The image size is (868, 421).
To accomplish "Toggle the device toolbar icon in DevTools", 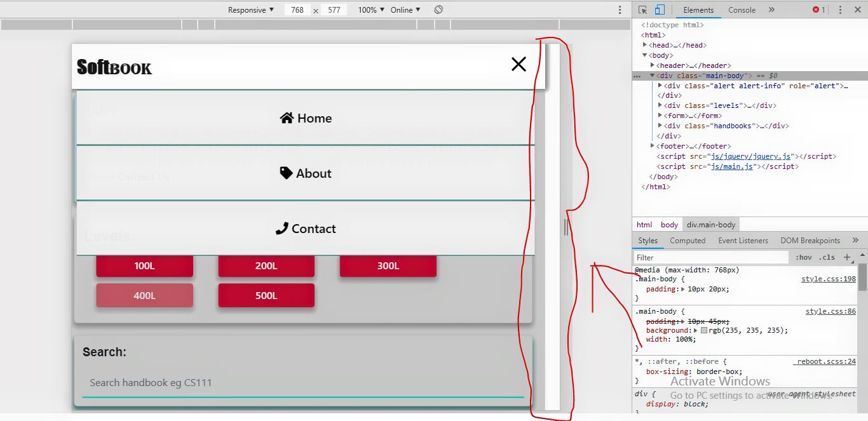I will (660, 10).
